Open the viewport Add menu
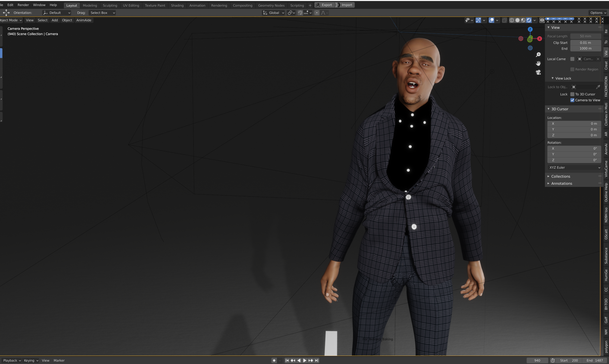 55,20
